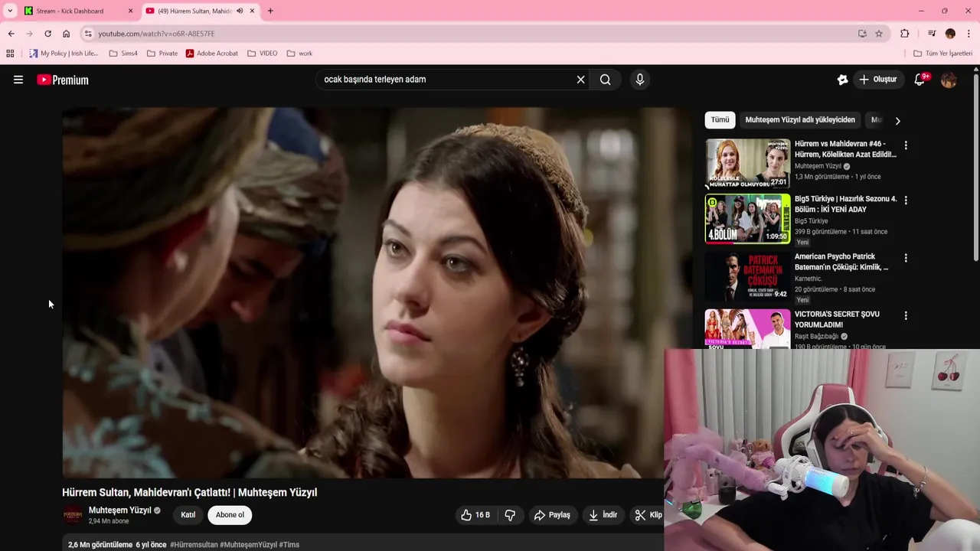
Task: Create a clip with Klip button
Action: pos(648,515)
